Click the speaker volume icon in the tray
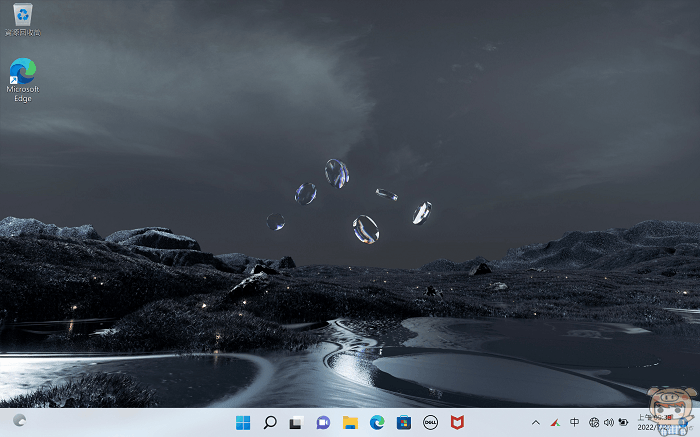The height and width of the screenshot is (437, 700). [x=608, y=422]
